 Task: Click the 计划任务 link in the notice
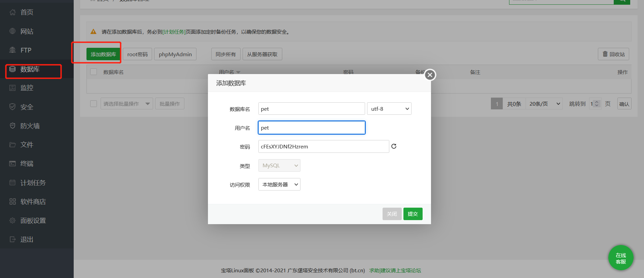coord(174,32)
